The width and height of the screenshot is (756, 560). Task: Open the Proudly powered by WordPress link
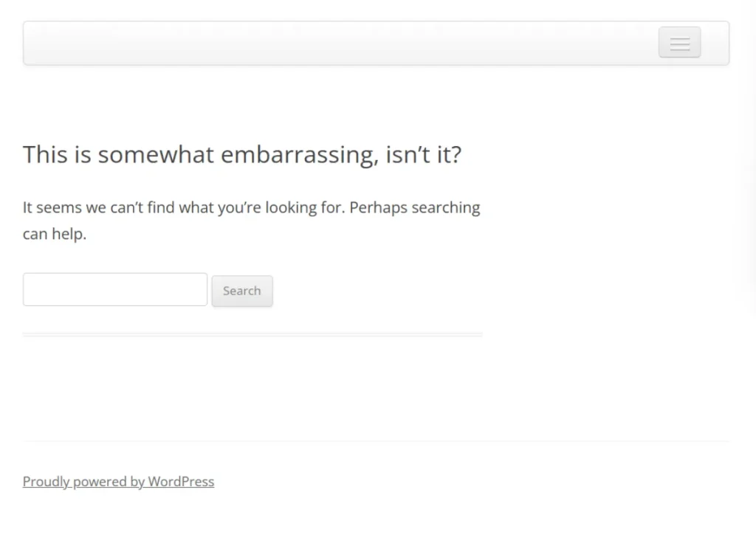pos(118,482)
